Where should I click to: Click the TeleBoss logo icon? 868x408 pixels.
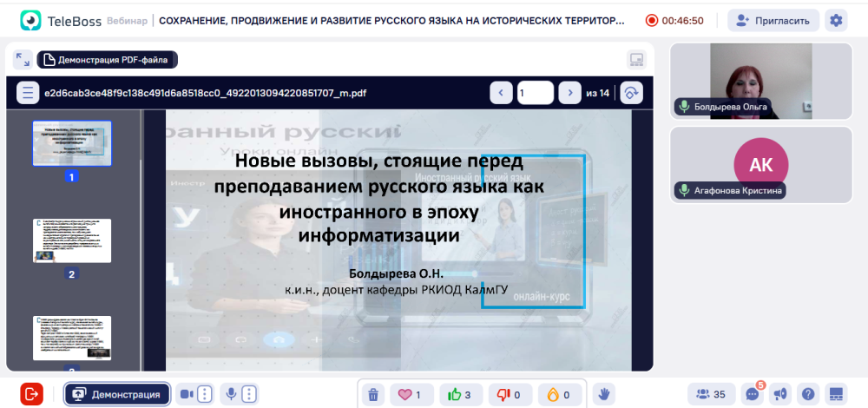[30, 21]
